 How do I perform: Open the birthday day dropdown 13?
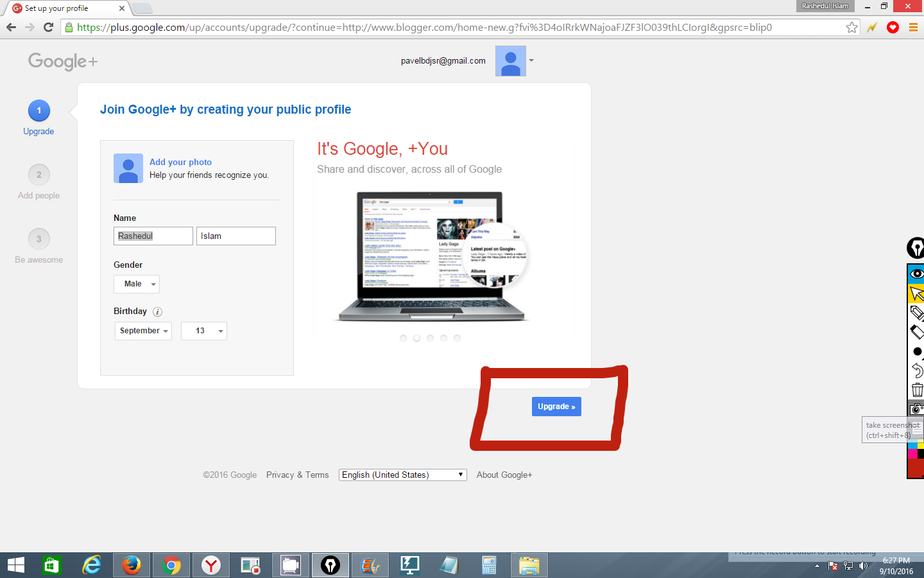point(204,331)
